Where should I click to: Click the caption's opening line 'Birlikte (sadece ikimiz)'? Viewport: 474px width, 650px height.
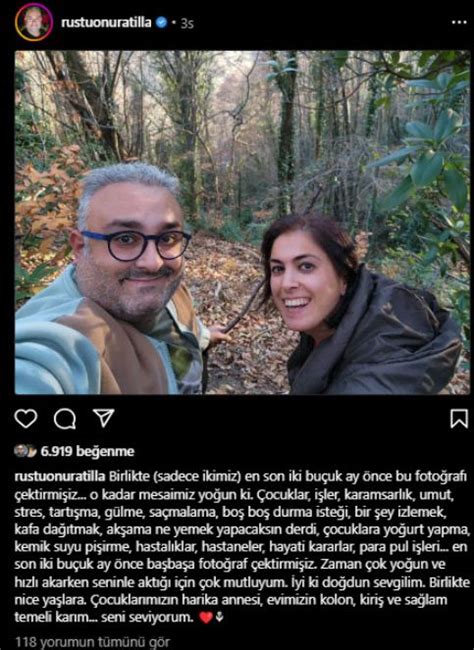pos(175,476)
